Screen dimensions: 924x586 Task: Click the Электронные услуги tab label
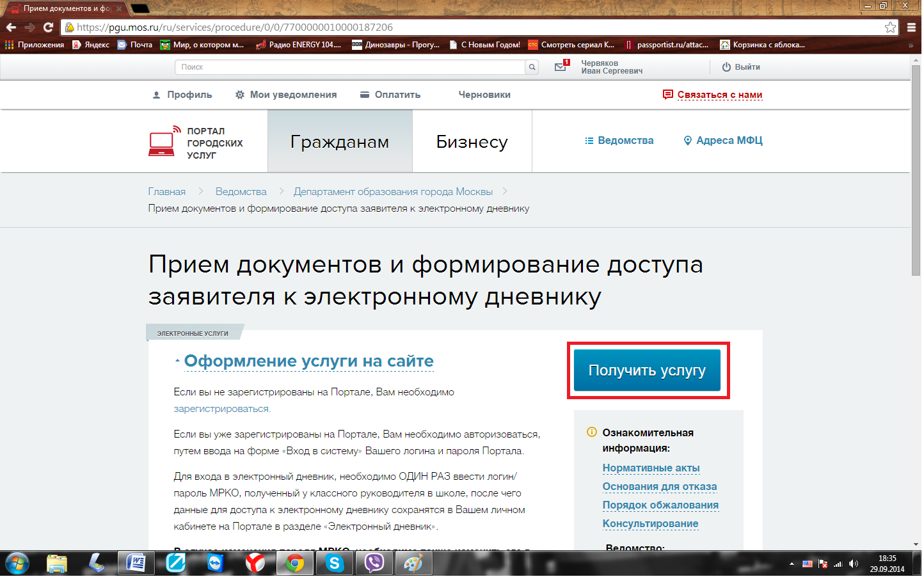click(193, 334)
